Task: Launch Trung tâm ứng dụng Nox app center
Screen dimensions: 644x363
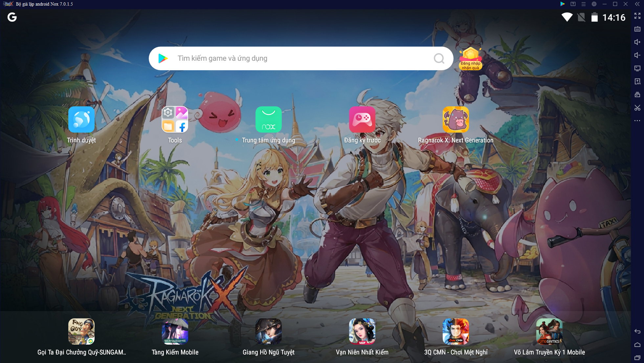Action: point(268,119)
